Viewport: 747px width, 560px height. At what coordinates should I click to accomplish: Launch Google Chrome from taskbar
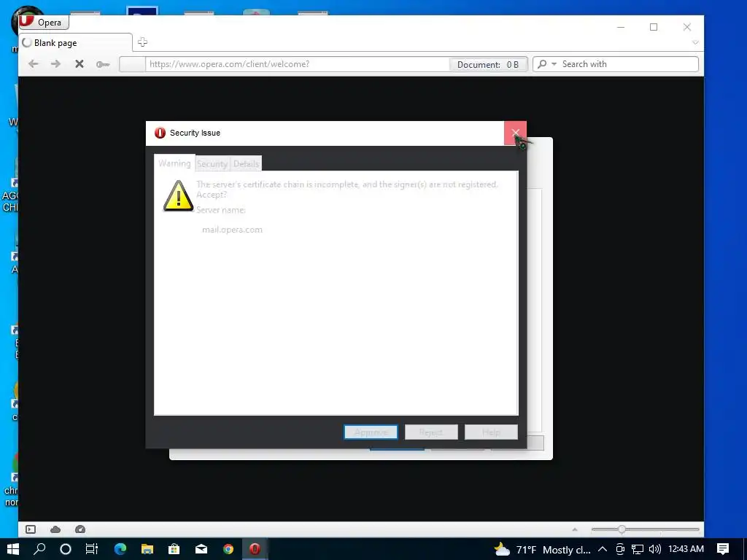(228, 549)
